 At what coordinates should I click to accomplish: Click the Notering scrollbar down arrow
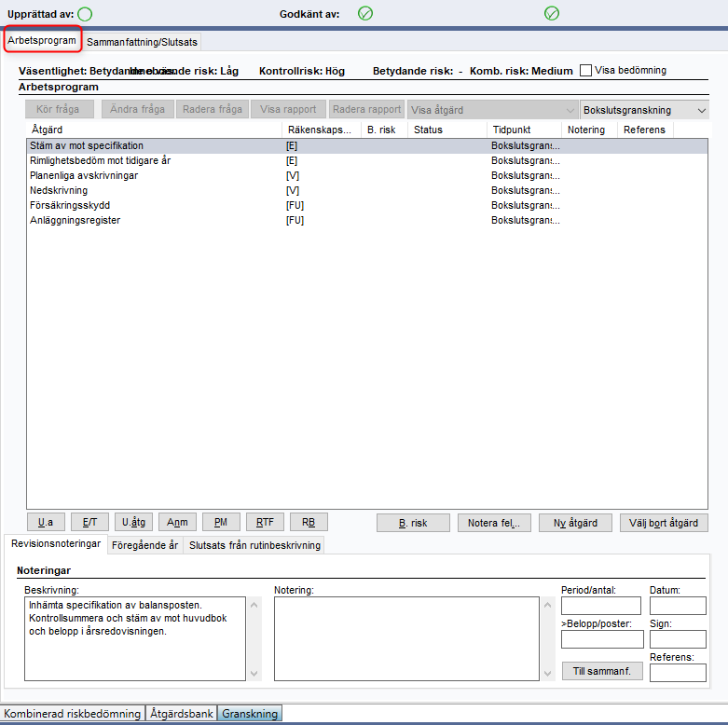(x=548, y=674)
